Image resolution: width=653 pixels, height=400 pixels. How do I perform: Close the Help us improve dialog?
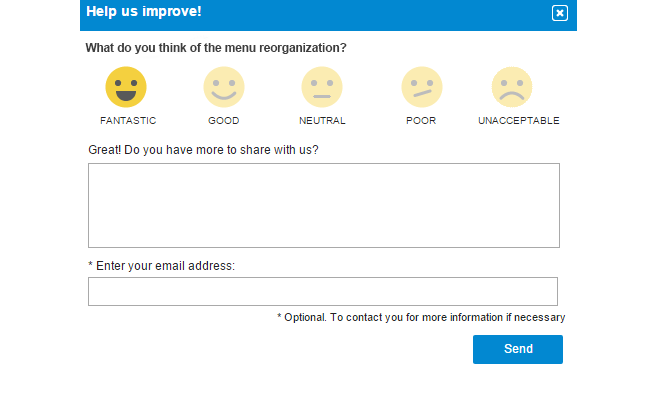tap(559, 13)
